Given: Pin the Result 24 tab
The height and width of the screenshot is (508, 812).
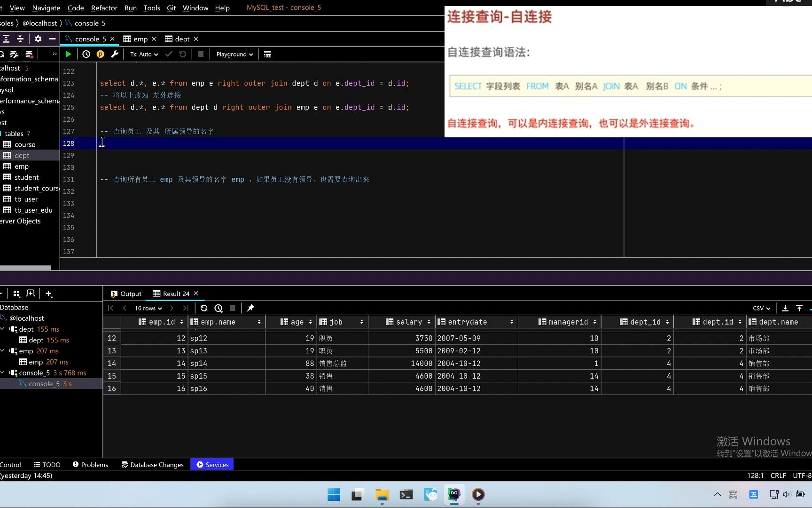Looking at the screenshot, I should point(250,308).
